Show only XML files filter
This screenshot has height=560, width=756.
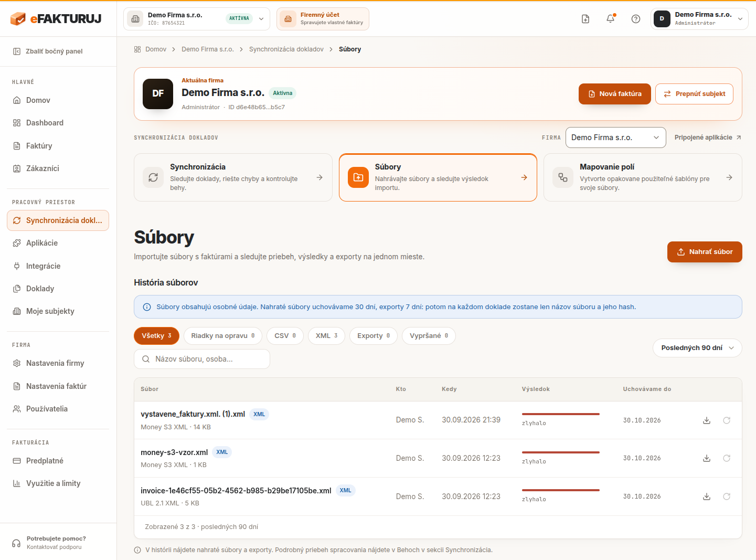point(326,336)
